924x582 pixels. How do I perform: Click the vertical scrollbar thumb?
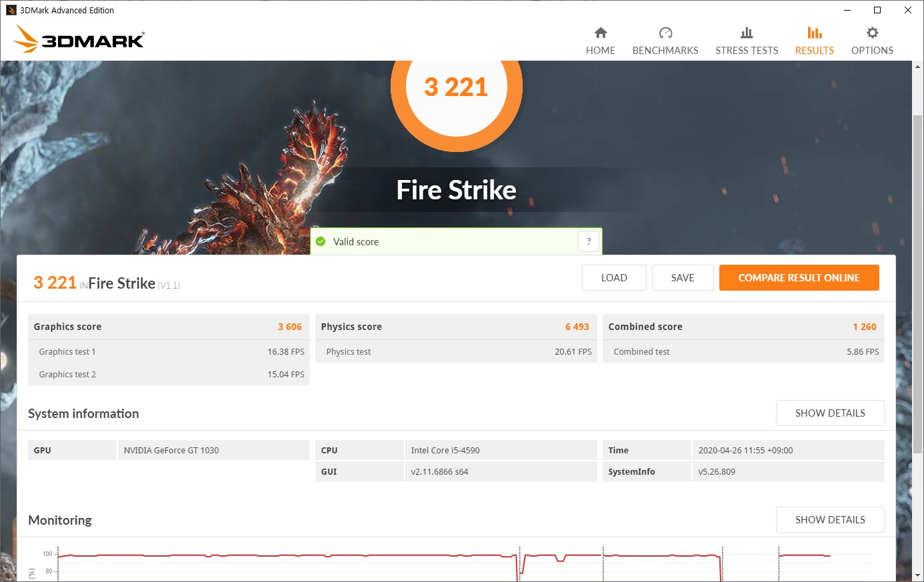point(917,285)
